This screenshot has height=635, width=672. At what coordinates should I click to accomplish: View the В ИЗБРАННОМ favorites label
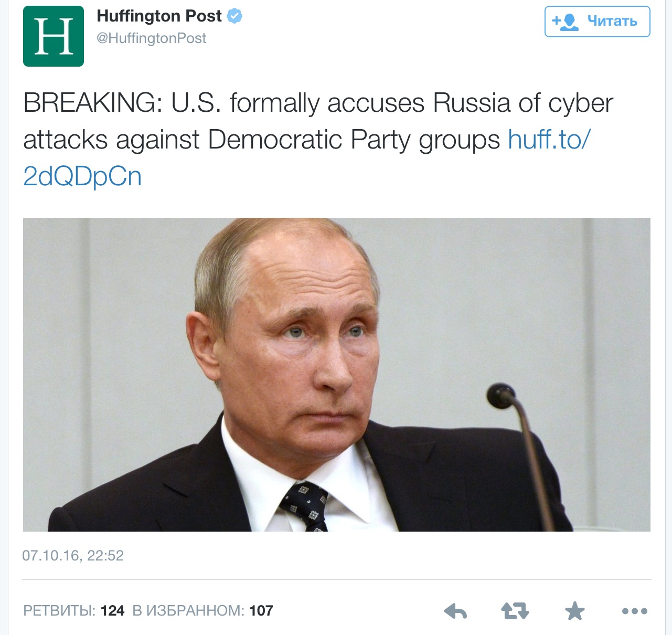click(188, 611)
